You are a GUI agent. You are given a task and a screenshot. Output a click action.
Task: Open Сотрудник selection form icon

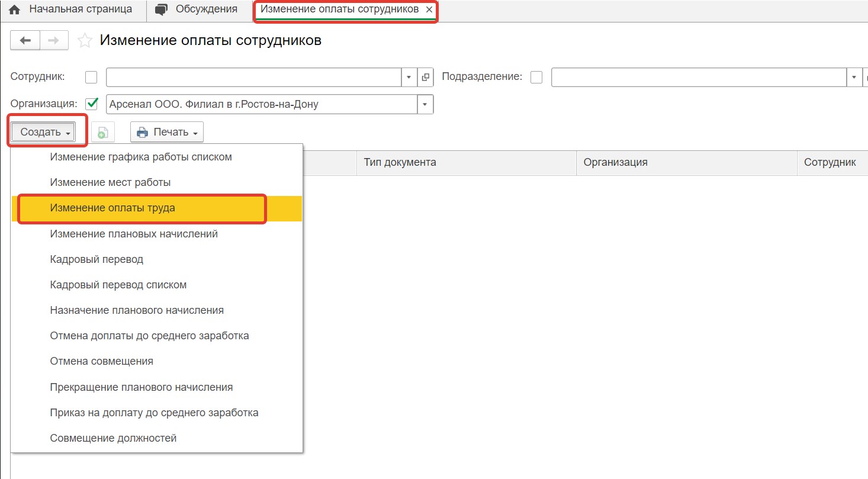point(426,78)
